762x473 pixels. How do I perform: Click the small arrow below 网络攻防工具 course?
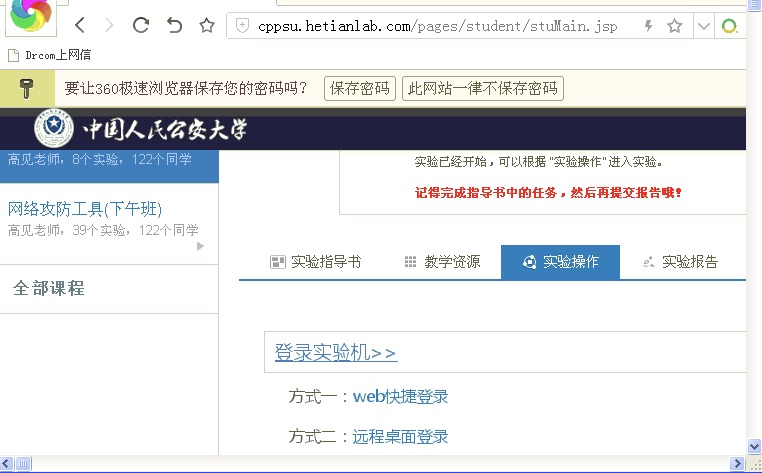pyautogui.click(x=200, y=246)
